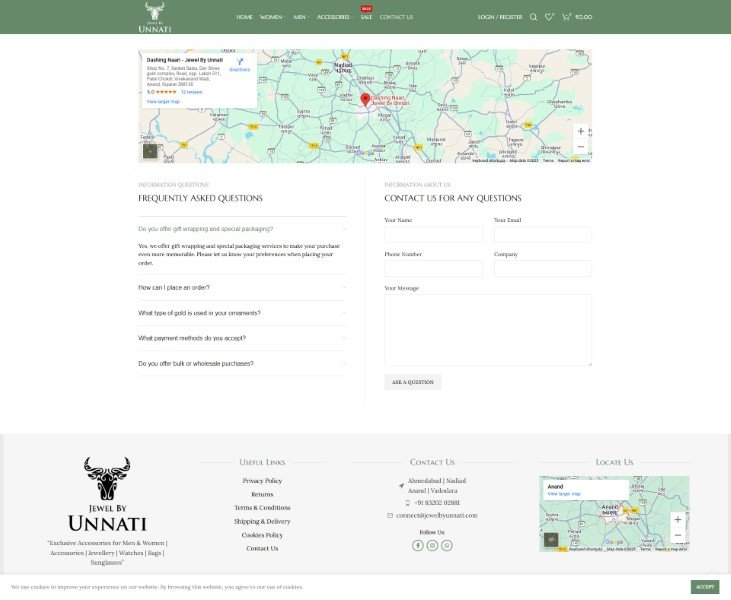
Task: Zoom in on the footer Locate Us map
Action: 678,520
